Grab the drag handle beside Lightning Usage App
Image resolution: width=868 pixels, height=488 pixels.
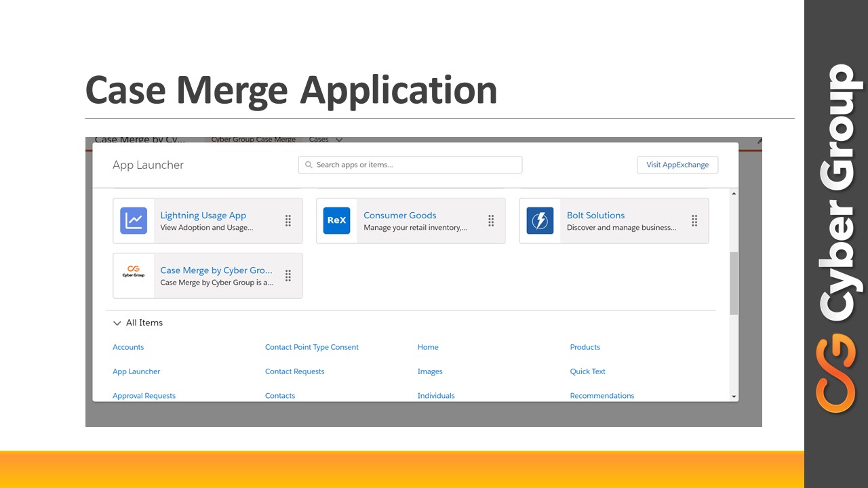click(288, 220)
